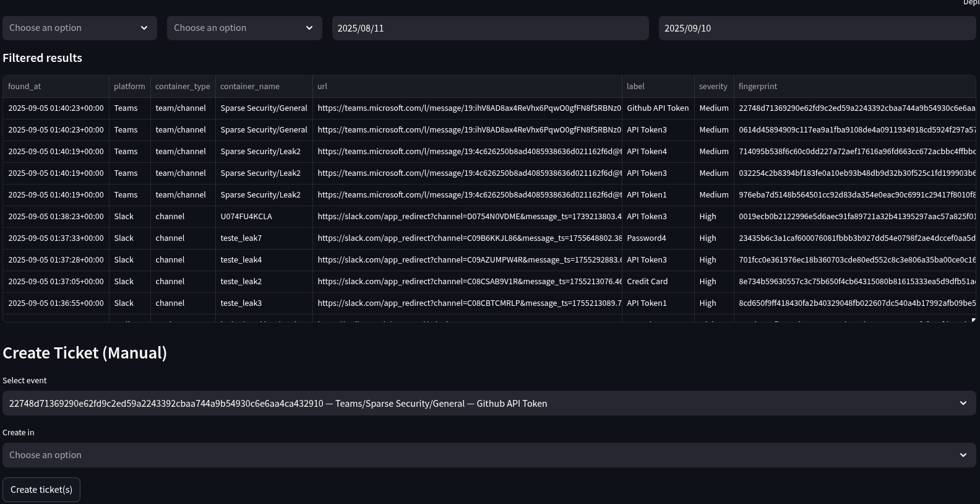Click the Slack URL in the teste_leak3 row

point(468,303)
